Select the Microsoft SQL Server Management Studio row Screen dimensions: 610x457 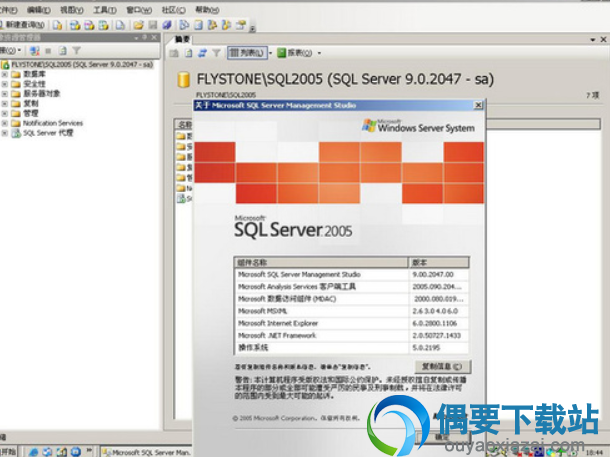(352, 275)
